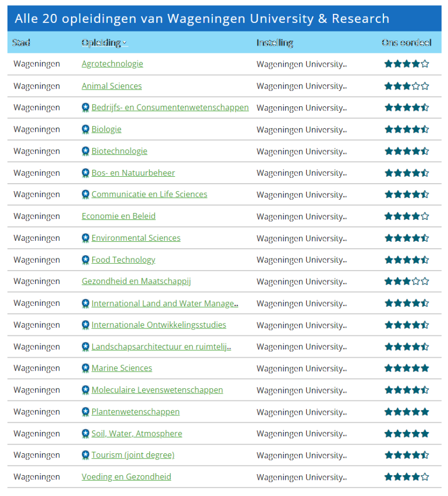Open the Internationale Ontwikkelingsstudies link
Image resolution: width=448 pixels, height=496 pixels.
coord(159,325)
